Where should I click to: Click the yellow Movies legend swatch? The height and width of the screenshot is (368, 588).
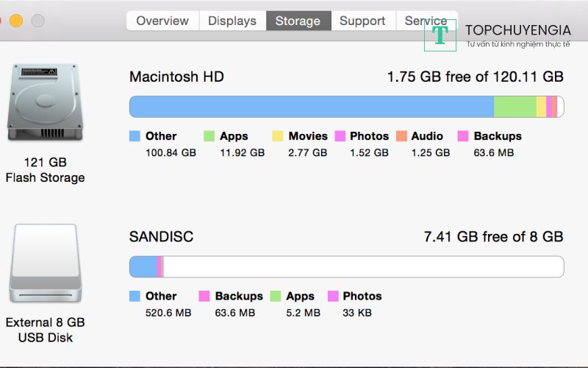tap(278, 136)
